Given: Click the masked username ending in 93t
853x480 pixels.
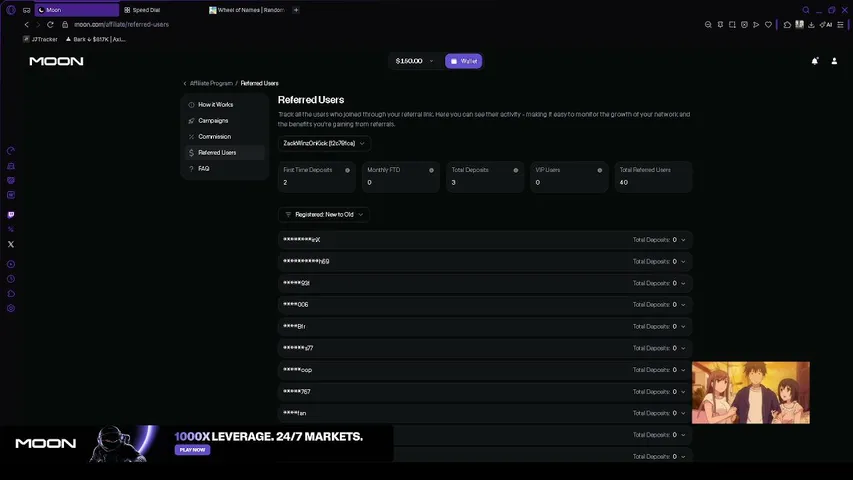Looking at the screenshot, I should (296, 283).
